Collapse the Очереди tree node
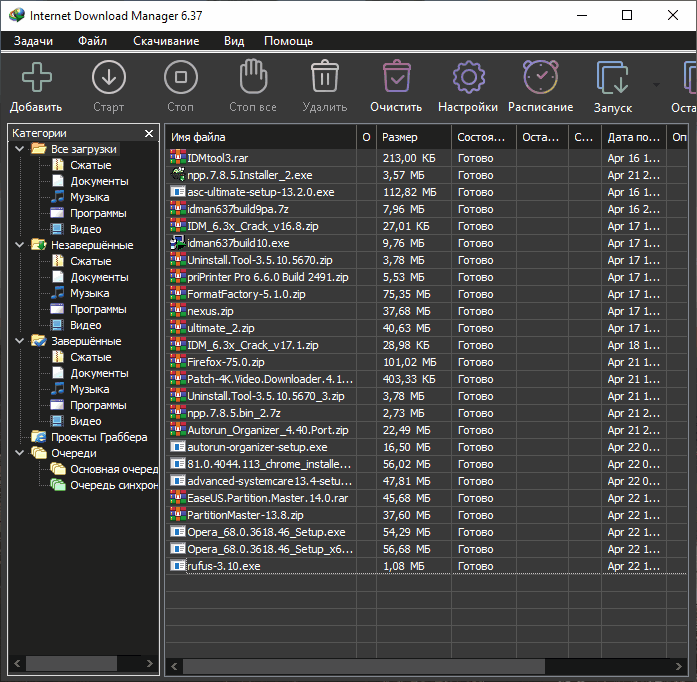 [x=20, y=453]
